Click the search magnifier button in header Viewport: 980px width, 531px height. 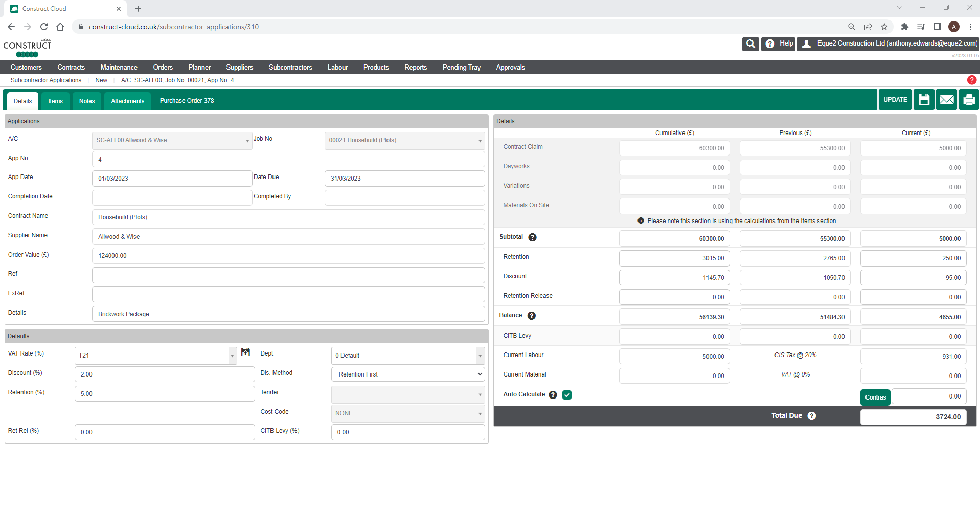(750, 44)
